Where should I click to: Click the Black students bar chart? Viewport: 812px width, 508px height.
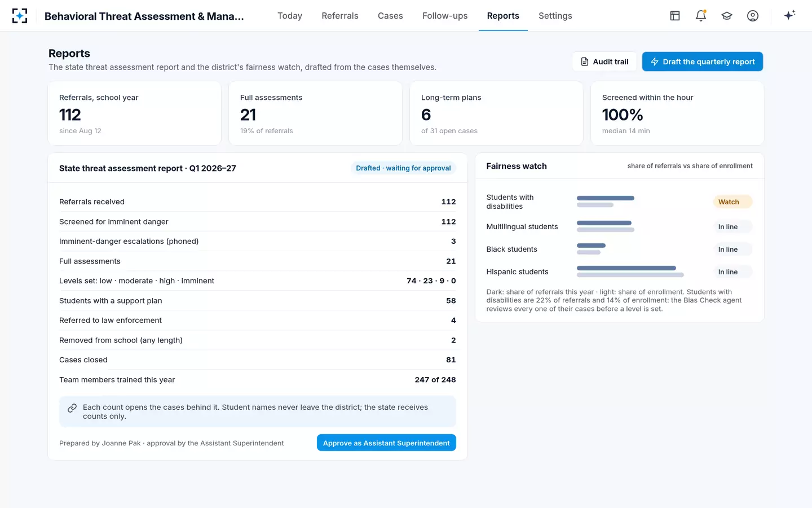tap(591, 249)
